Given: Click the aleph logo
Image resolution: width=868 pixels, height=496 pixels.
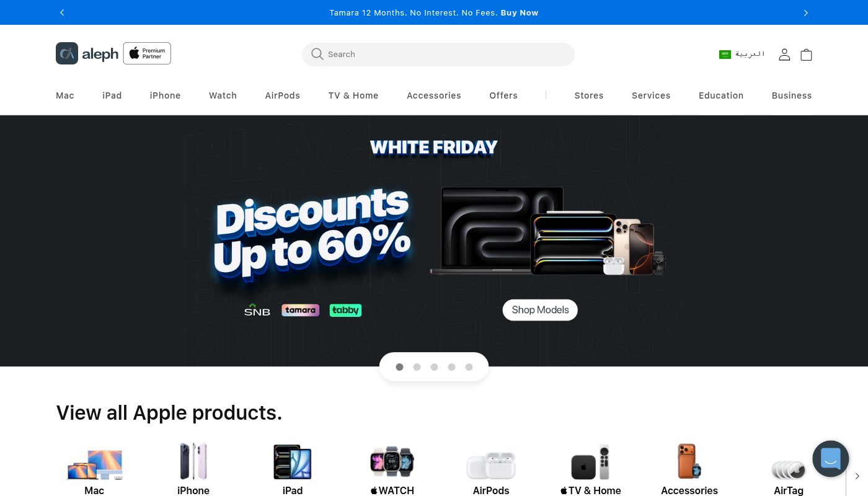Looking at the screenshot, I should [87, 53].
